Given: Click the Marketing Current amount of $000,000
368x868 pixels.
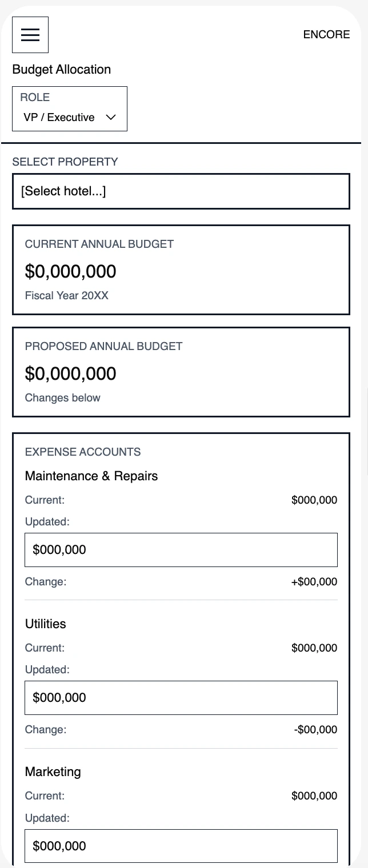Looking at the screenshot, I should click(x=314, y=795).
